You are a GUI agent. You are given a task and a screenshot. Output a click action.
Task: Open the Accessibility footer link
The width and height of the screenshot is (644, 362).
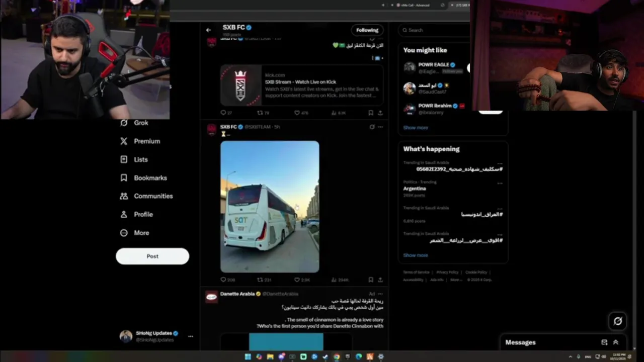pyautogui.click(x=413, y=280)
